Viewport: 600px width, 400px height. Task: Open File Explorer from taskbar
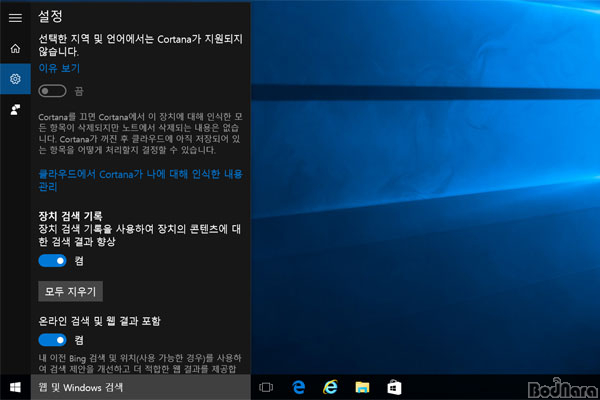pyautogui.click(x=362, y=387)
